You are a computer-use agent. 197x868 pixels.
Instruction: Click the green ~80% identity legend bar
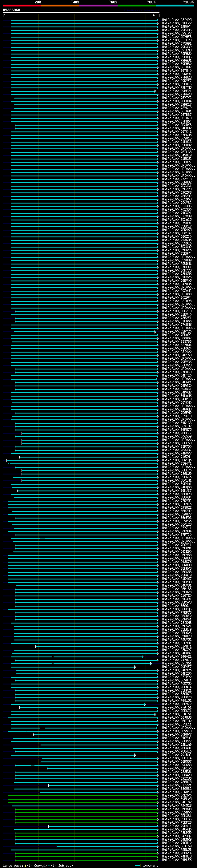pyautogui.click(x=137, y=6)
